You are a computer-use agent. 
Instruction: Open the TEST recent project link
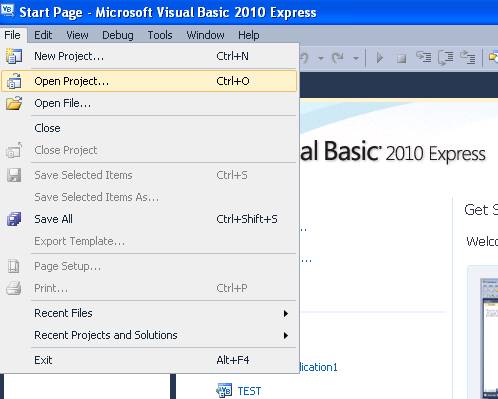[249, 391]
